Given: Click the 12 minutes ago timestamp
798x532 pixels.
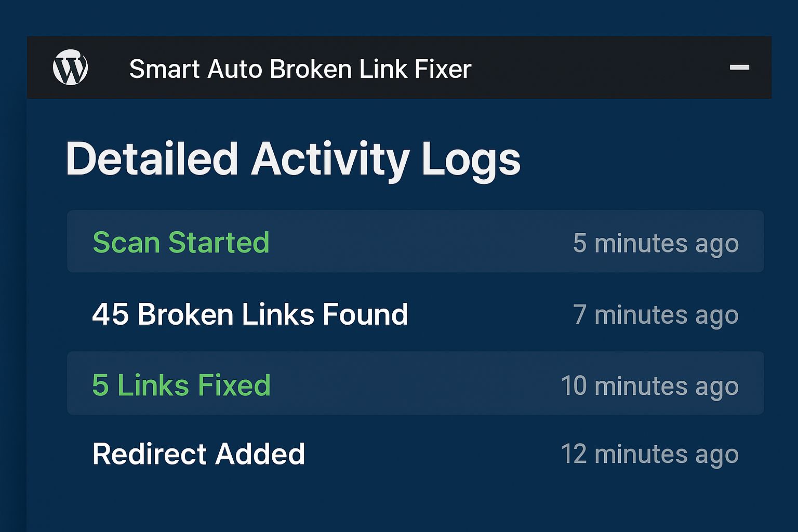Looking at the screenshot, I should pyautogui.click(x=649, y=454).
